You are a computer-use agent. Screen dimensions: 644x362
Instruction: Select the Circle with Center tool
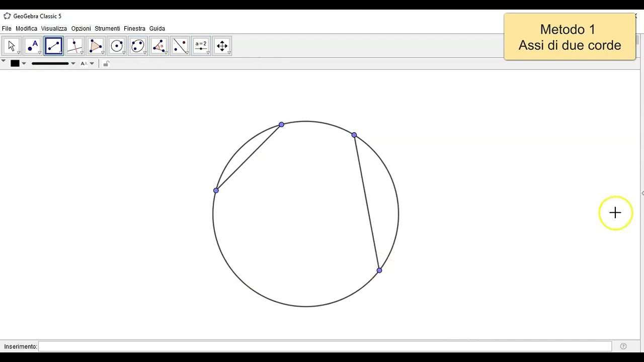point(117,46)
